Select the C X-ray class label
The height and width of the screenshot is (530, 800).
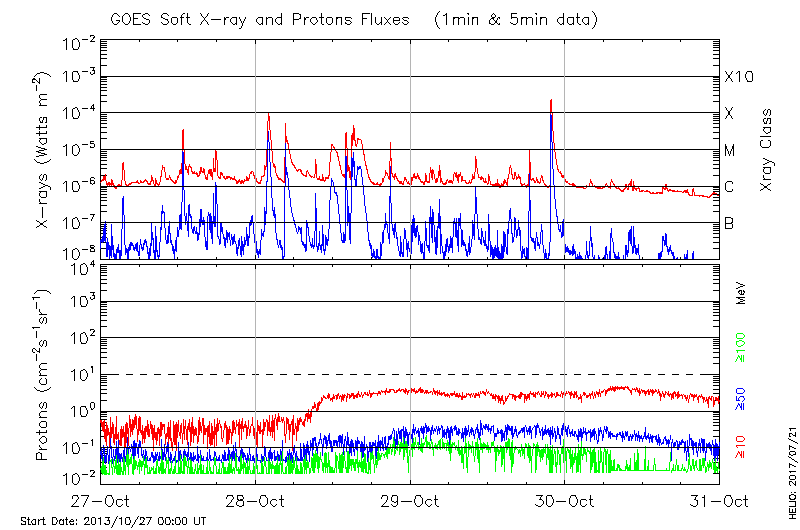[729, 187]
